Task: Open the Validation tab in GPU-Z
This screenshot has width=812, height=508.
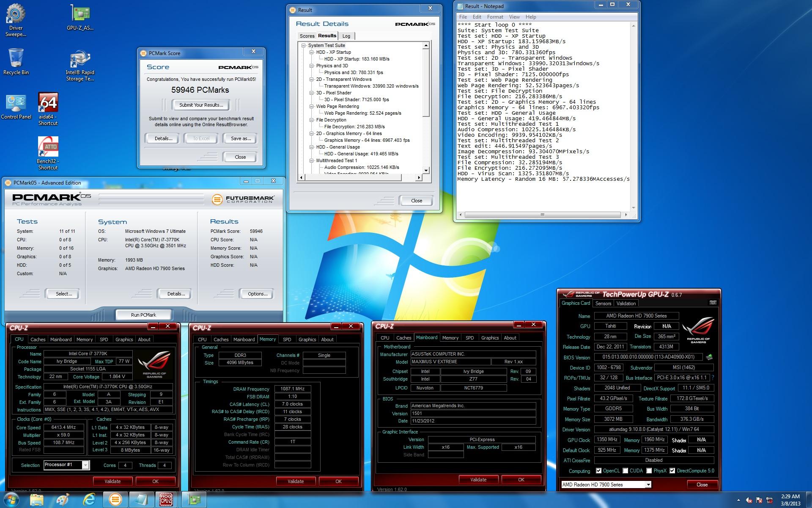Action: click(x=626, y=304)
